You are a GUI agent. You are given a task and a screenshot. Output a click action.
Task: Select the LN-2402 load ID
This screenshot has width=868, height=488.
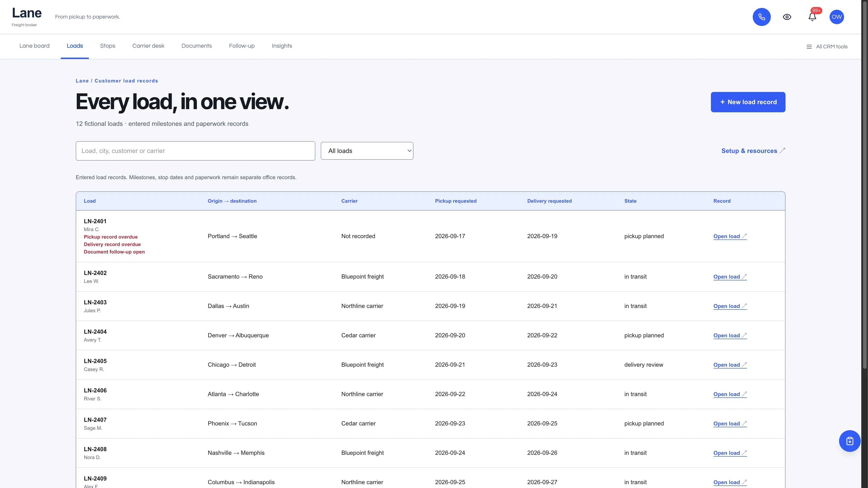(95, 273)
